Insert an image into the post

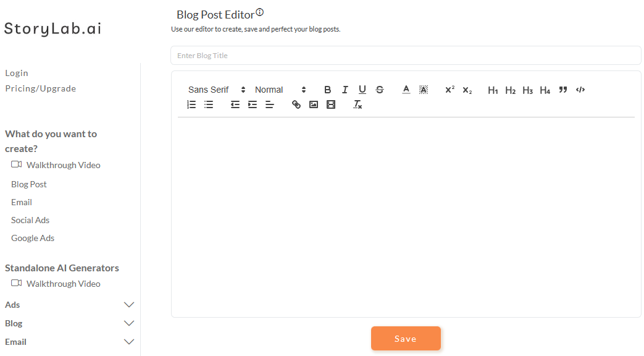pos(314,104)
